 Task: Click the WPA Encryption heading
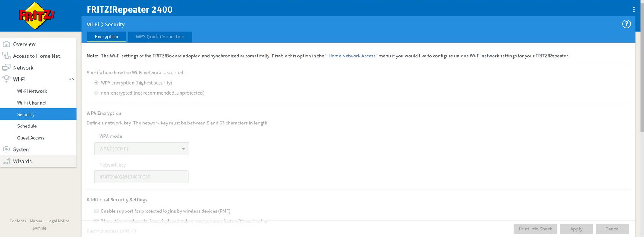tap(104, 113)
